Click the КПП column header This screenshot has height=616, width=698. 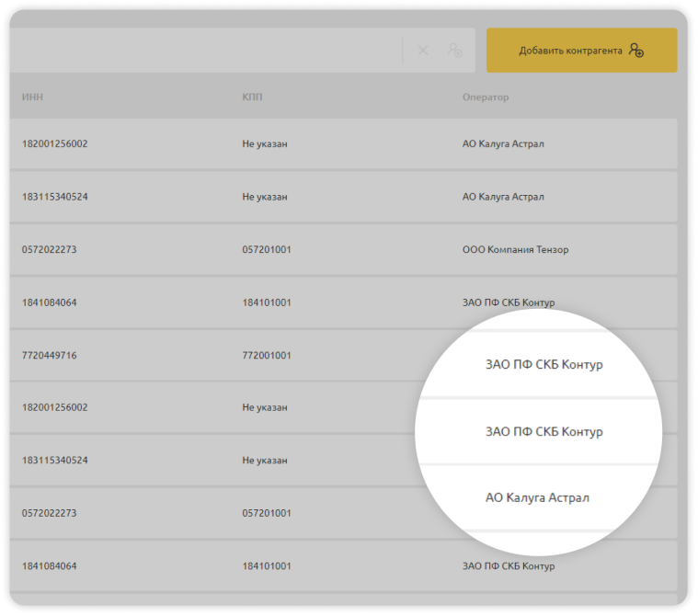(252, 97)
